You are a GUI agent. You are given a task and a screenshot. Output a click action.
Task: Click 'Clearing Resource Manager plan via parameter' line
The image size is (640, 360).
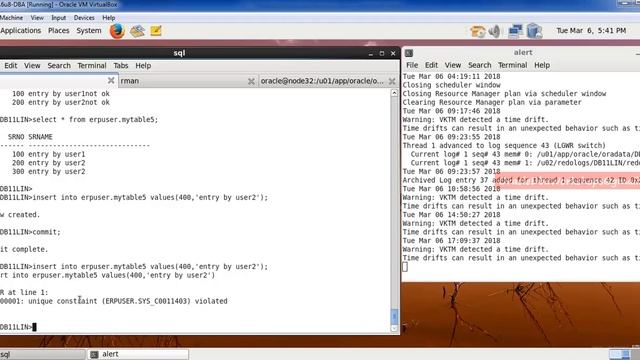(x=492, y=102)
